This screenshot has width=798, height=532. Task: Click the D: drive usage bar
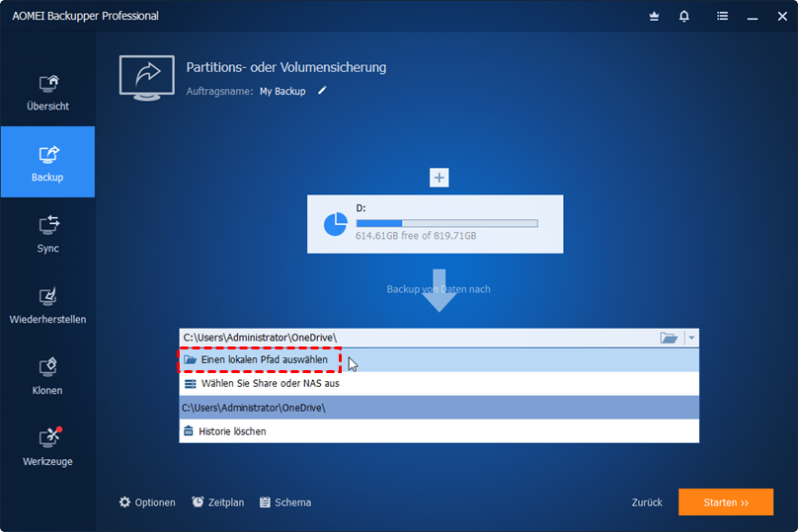point(446,223)
